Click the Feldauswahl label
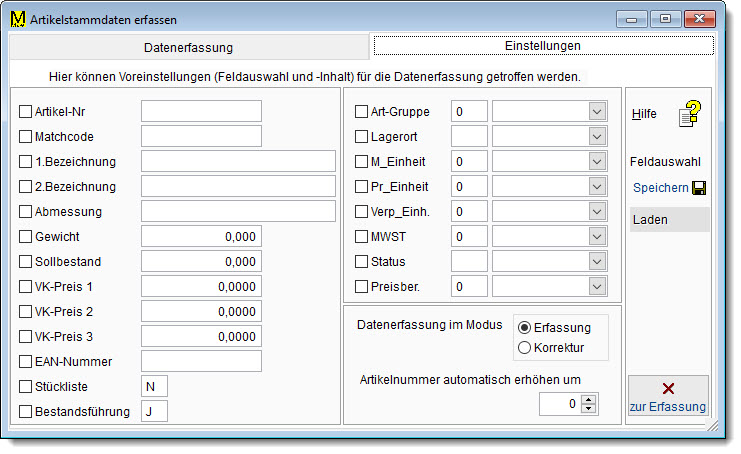 click(667, 161)
